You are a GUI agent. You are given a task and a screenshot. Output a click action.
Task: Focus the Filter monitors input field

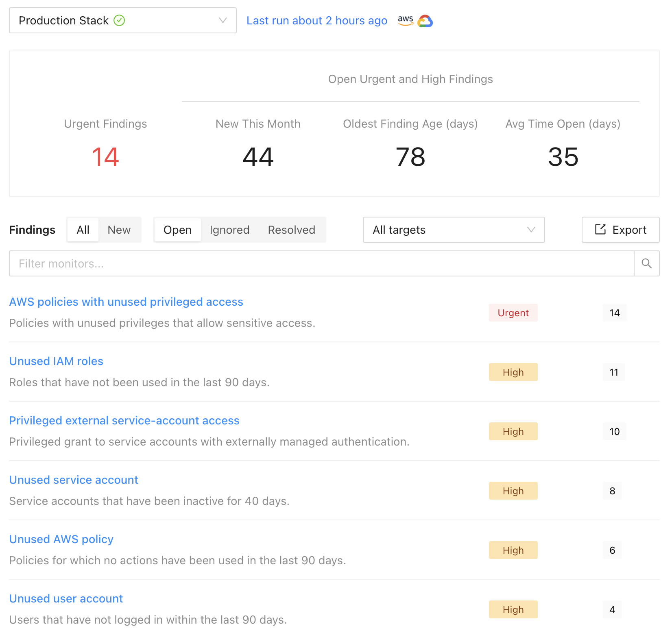[321, 263]
